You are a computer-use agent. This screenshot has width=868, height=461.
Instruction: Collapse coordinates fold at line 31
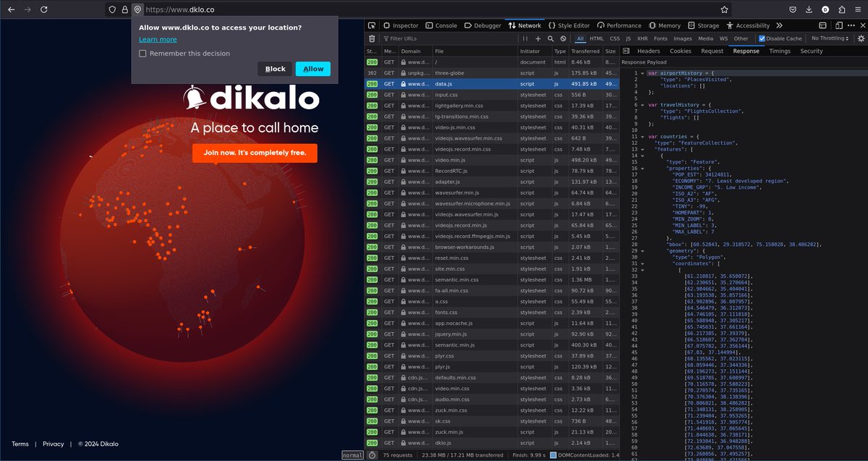[x=642, y=263]
